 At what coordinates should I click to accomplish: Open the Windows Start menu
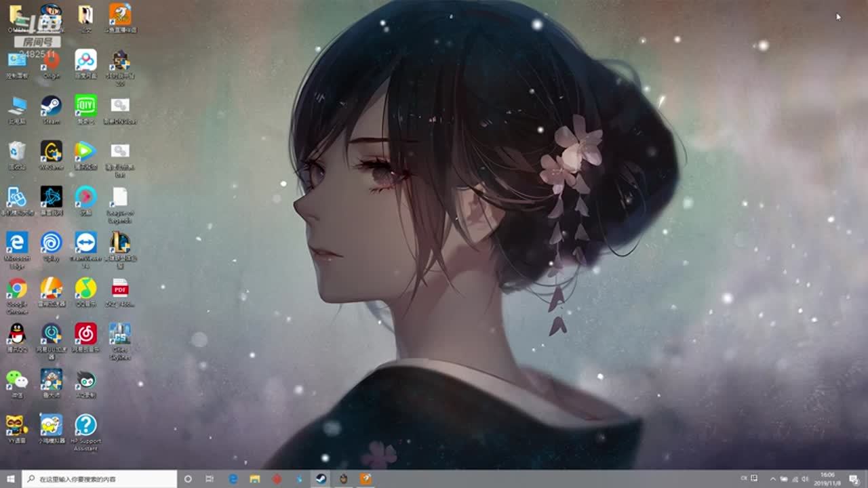click(x=11, y=479)
